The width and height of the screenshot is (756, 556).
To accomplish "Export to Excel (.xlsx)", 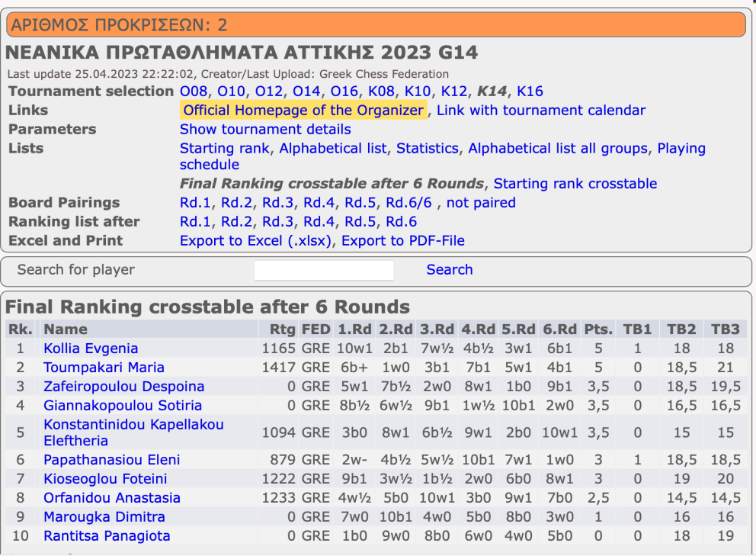I will click(255, 240).
